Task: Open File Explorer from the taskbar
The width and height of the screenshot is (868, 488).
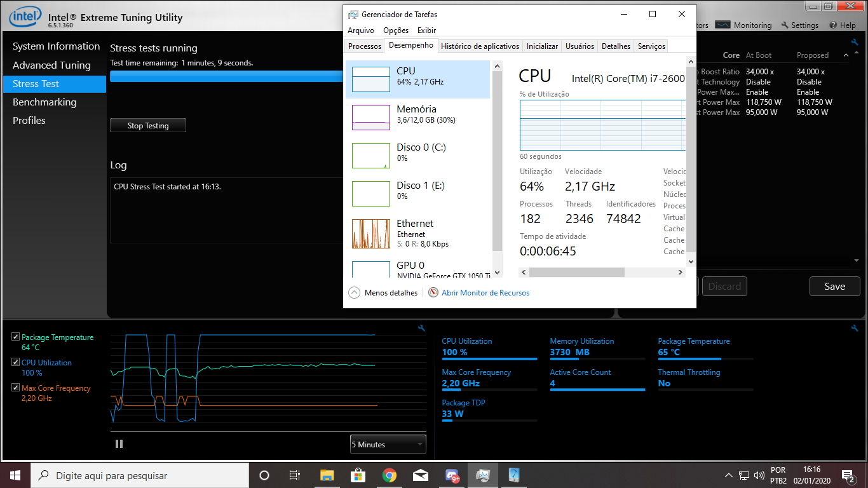Action: coord(327,475)
